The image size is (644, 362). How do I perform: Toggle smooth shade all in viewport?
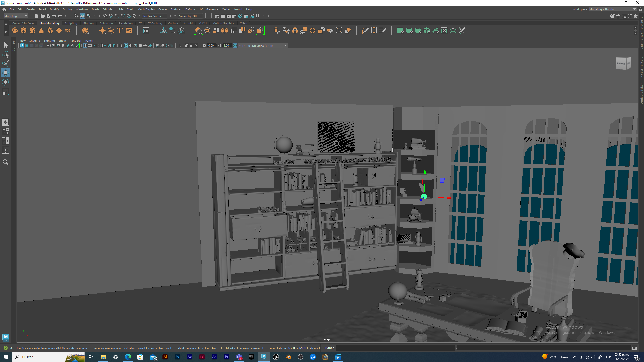coord(126,46)
